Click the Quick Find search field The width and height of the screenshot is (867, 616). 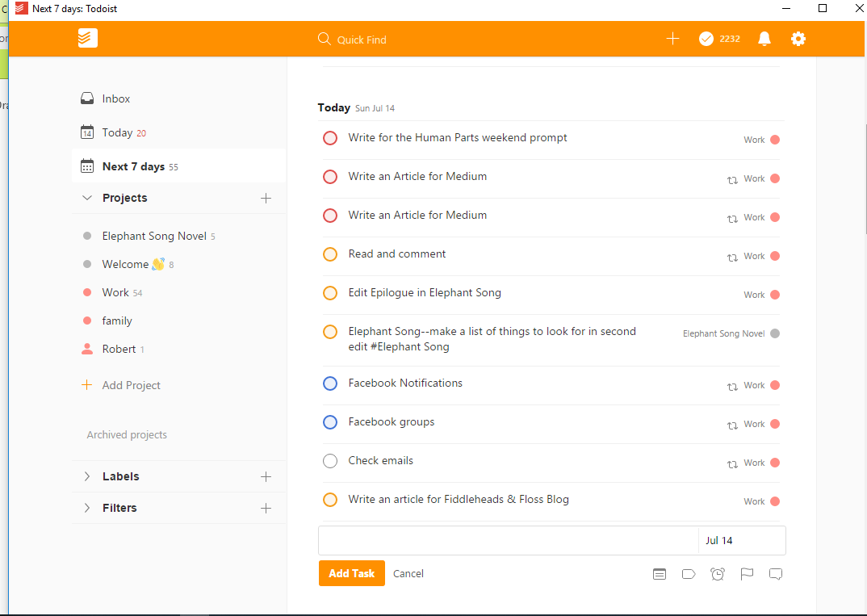pos(362,40)
